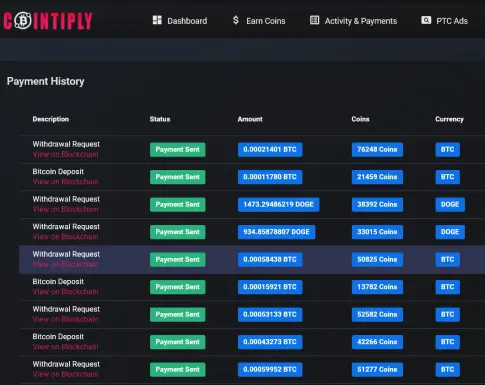The image size is (485, 385).
Task: Click the 42266 Coins value
Action: (377, 342)
